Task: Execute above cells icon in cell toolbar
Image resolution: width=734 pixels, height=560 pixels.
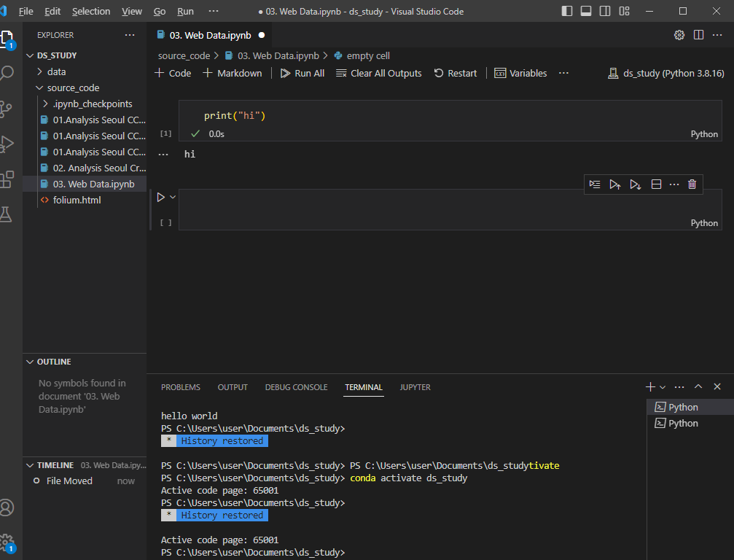Action: tap(615, 184)
